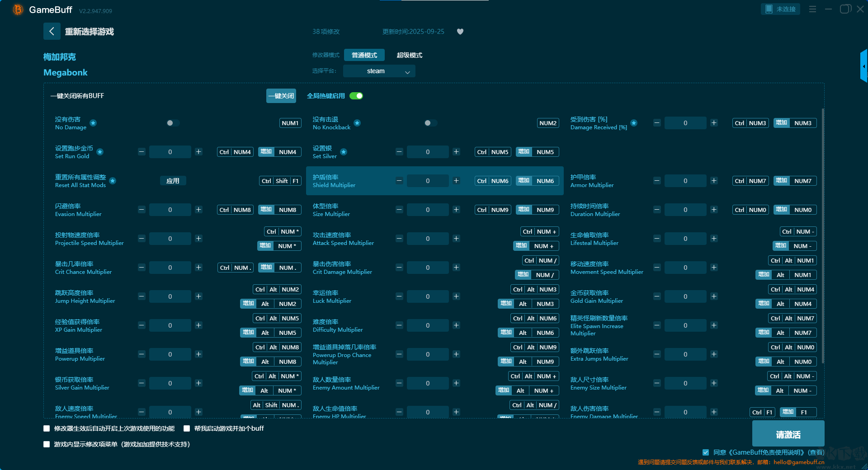
Task: Increase the Enemy Amount Multiplier value
Action: point(456,383)
